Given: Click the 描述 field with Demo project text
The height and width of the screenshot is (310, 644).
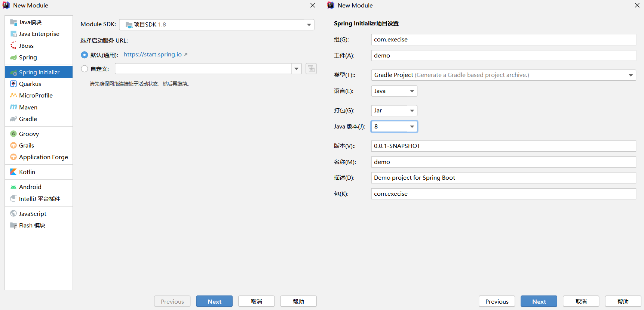Looking at the screenshot, I should 503,178.
